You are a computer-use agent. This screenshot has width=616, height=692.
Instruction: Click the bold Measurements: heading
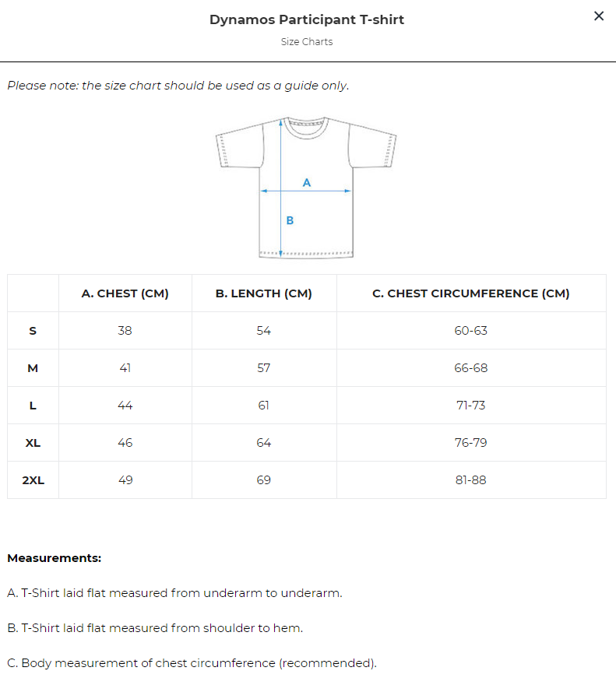55,558
